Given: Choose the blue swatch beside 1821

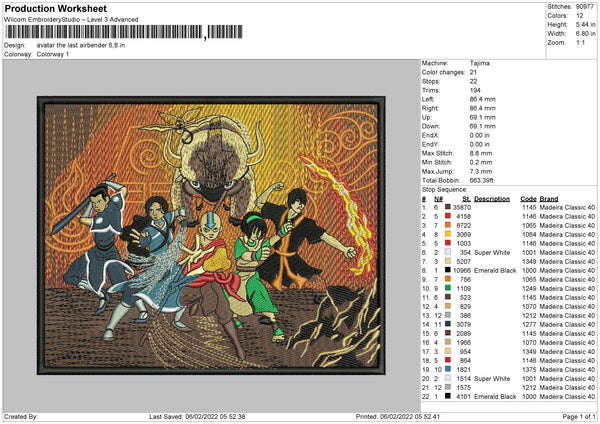Looking at the screenshot, I should point(448,369).
